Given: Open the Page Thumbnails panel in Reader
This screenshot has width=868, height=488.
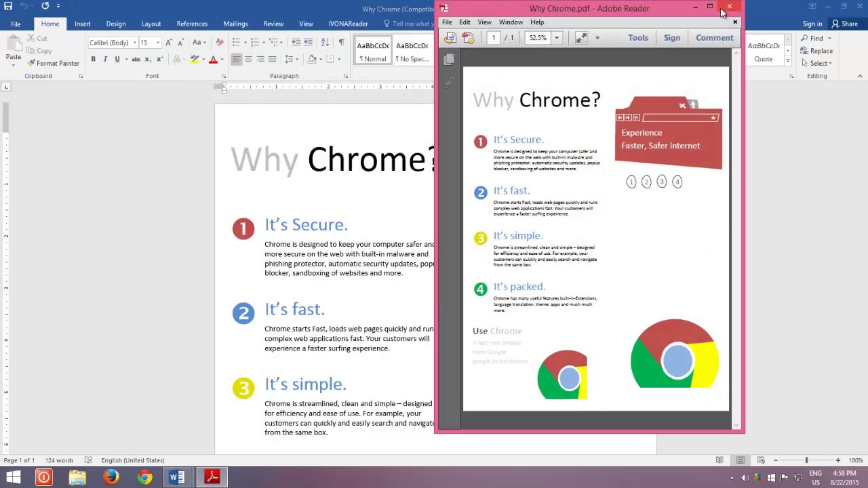Looking at the screenshot, I should tap(449, 60).
